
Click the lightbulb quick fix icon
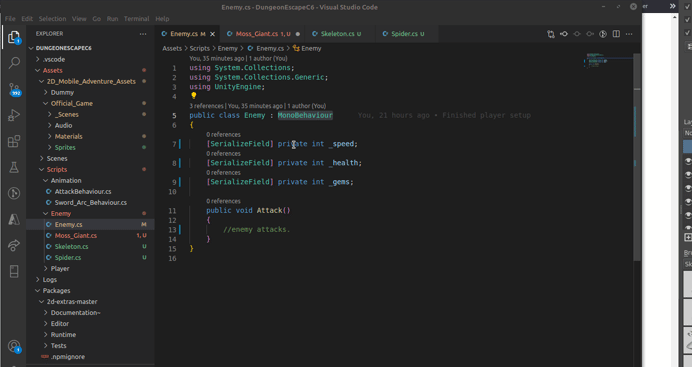point(193,95)
